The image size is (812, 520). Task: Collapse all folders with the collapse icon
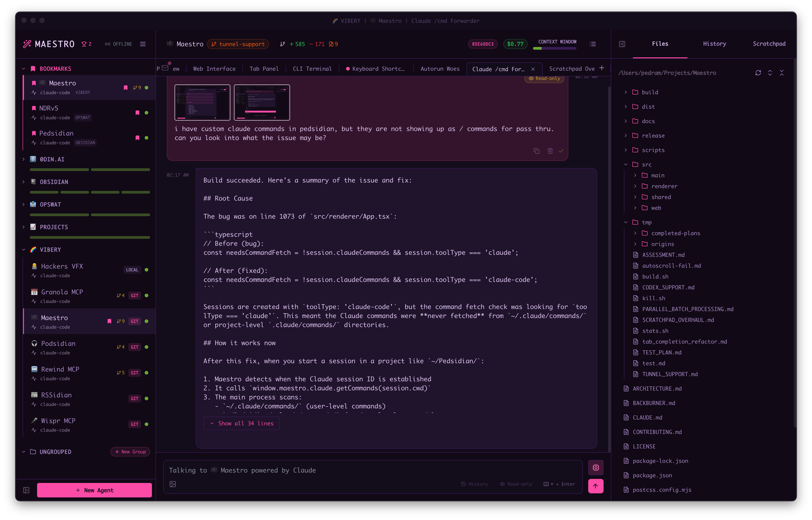point(782,73)
